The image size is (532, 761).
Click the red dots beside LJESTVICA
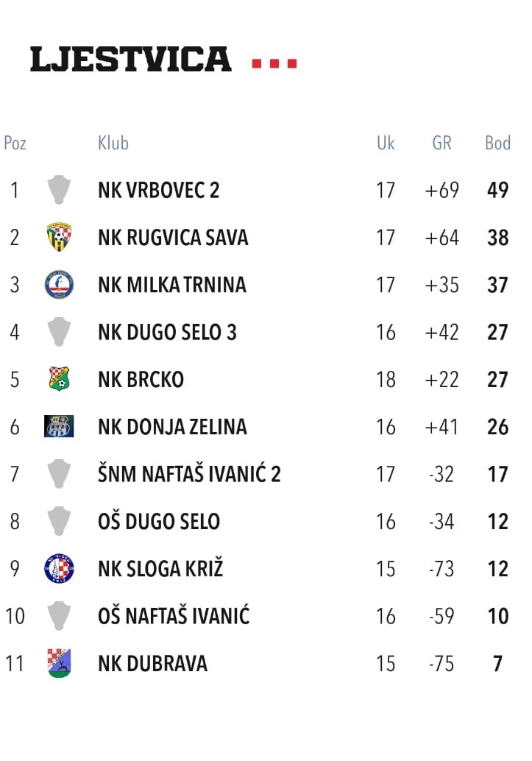[274, 63]
